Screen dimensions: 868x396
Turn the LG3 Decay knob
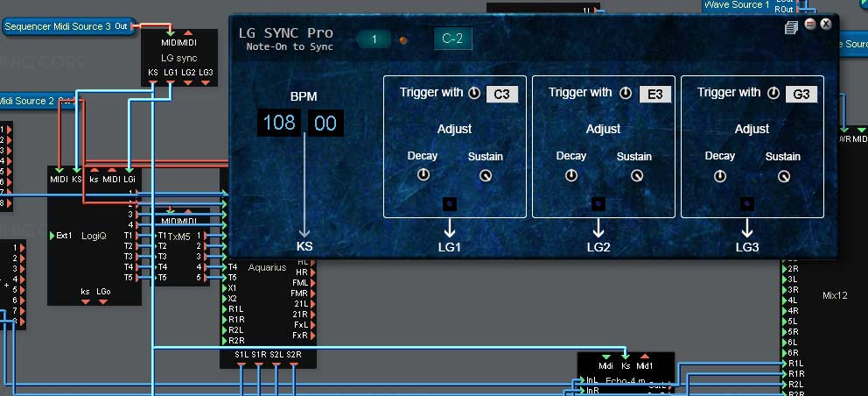(719, 176)
